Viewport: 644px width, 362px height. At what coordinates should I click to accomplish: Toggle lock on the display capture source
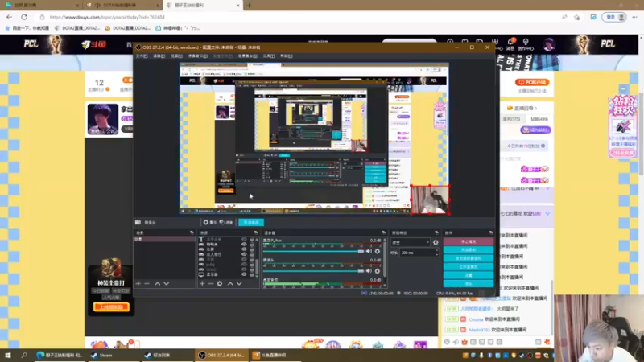(252, 274)
